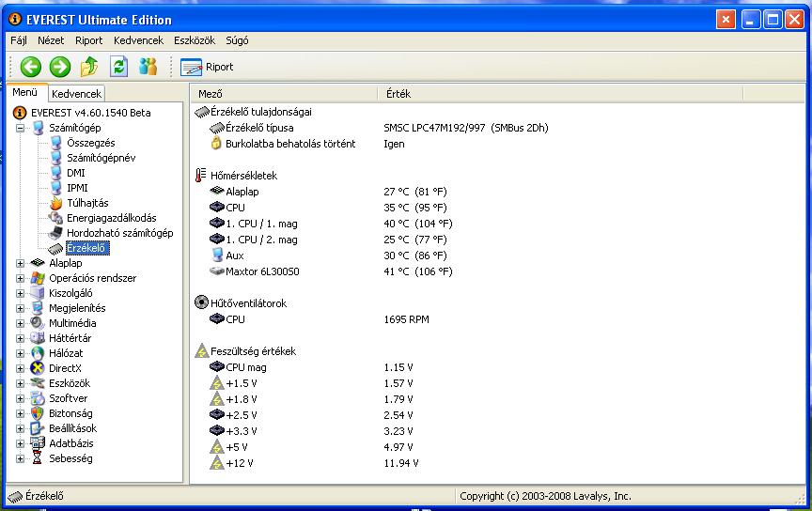Screen dimensions: 812x511
Task: Expand the Beállítások tree node
Action: coord(20,428)
